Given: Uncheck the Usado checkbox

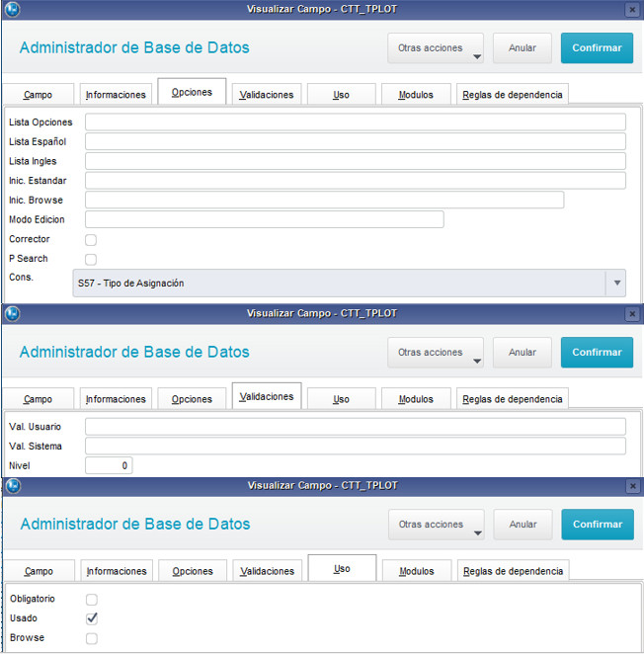Looking at the screenshot, I should (92, 618).
